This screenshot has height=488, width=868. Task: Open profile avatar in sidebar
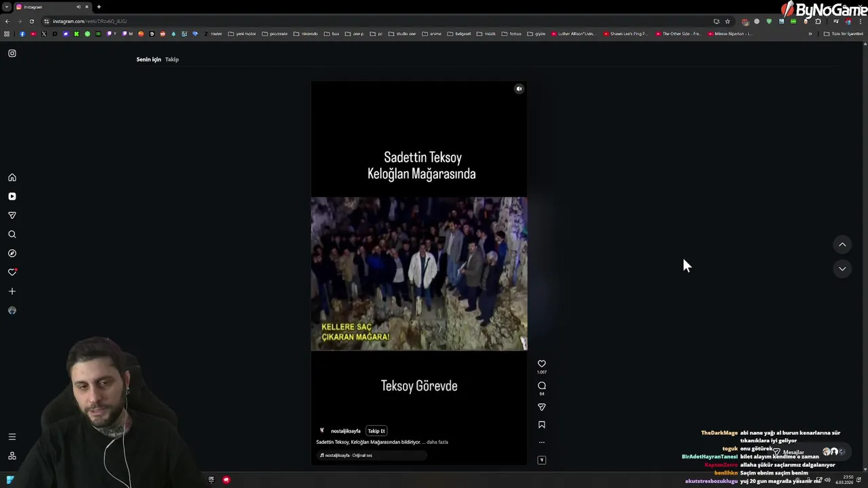pyautogui.click(x=12, y=310)
